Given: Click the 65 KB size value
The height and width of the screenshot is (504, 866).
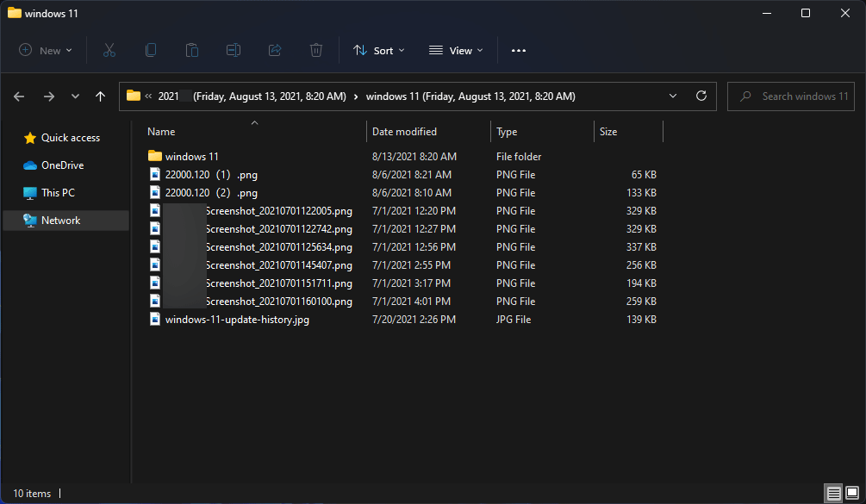Looking at the screenshot, I should pyautogui.click(x=644, y=174).
